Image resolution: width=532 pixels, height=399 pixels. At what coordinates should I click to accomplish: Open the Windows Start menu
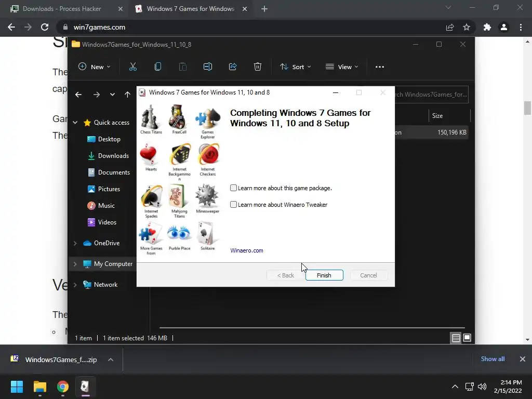click(x=17, y=387)
